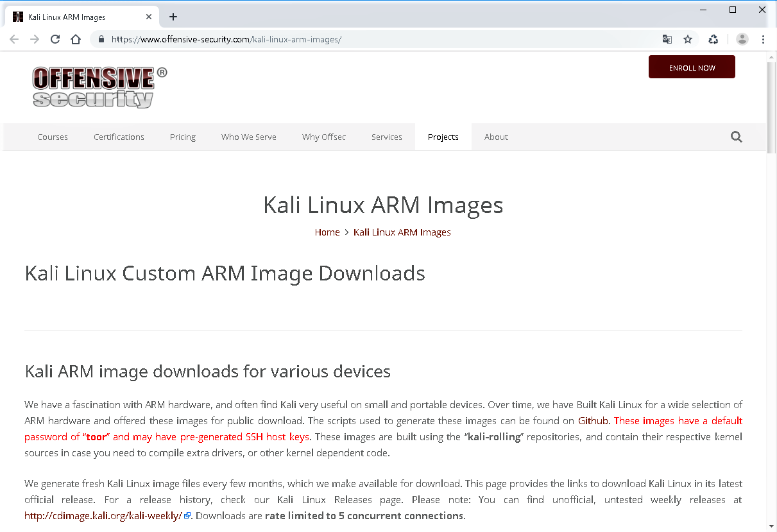777x532 pixels.
Task: Click scrollbar down arrow
Action: click(771, 527)
